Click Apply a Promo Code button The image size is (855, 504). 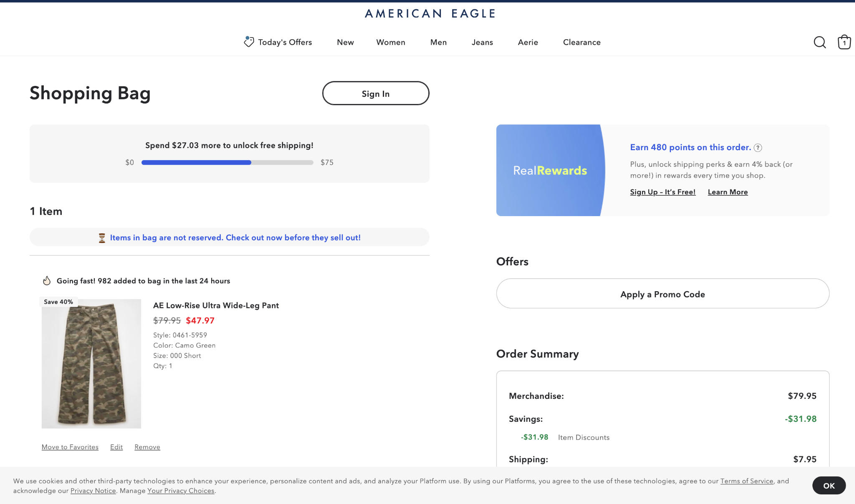click(x=663, y=294)
